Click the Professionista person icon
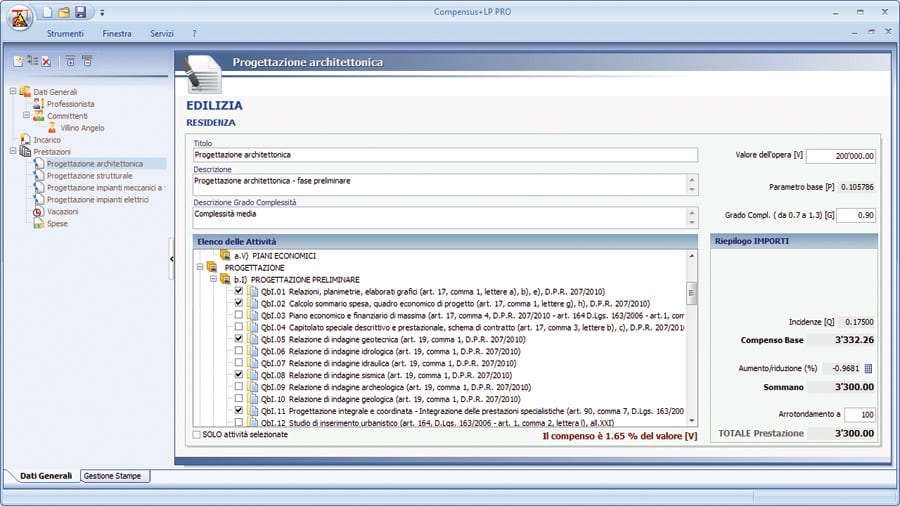The width and height of the screenshot is (900, 506). point(38,104)
